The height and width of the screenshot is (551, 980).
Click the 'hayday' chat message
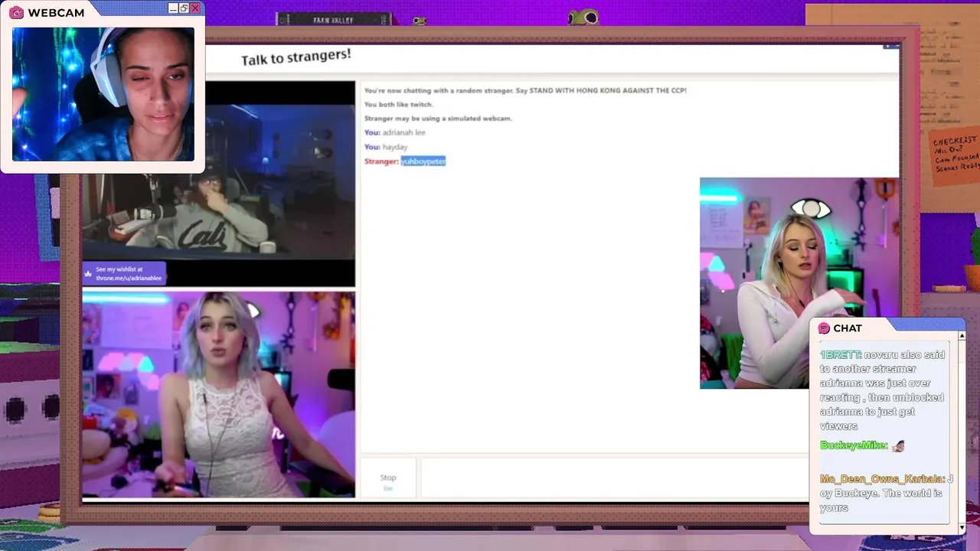coord(395,147)
